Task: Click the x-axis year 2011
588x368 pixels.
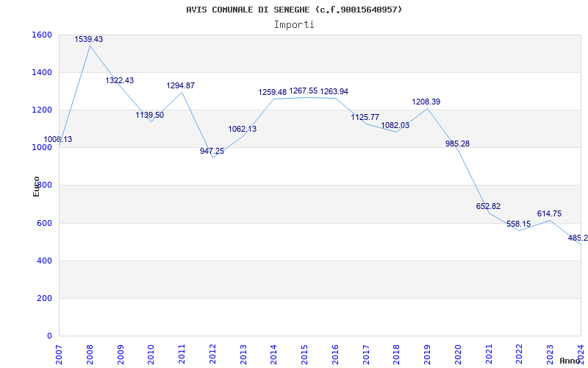Action: [182, 355]
